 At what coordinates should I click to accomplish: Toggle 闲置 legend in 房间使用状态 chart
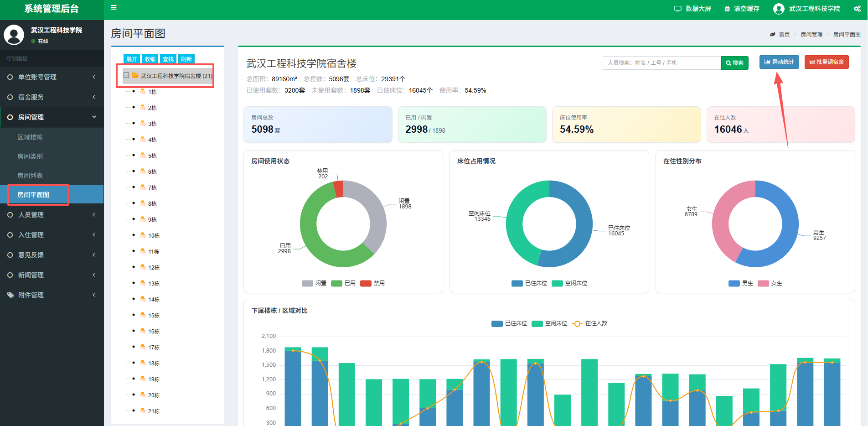314,283
